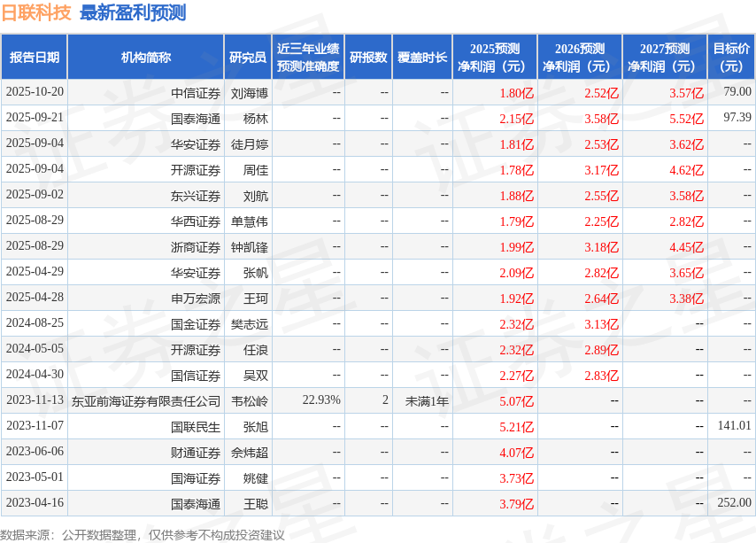Click 2026 forecast value 3.18亿
The height and width of the screenshot is (543, 756).
(602, 247)
